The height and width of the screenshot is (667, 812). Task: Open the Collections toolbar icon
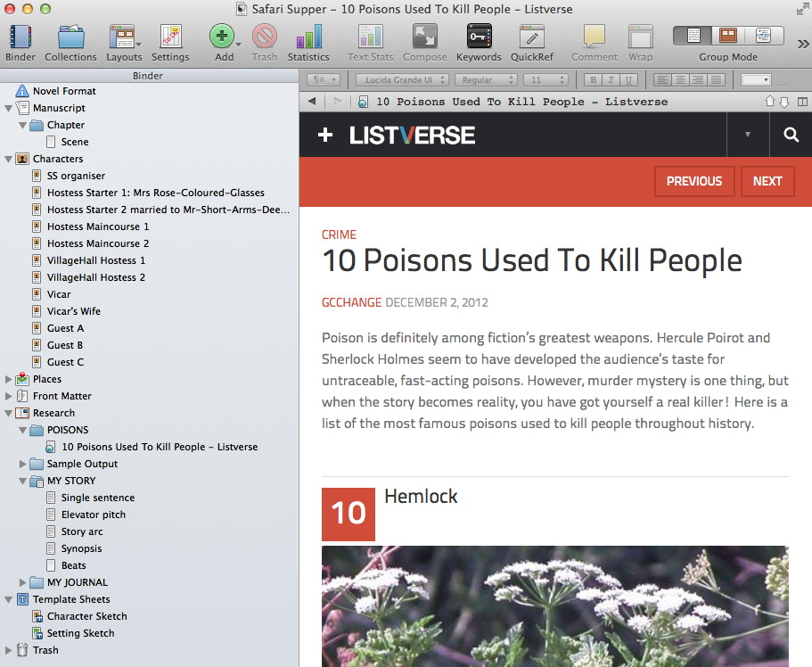(x=70, y=37)
